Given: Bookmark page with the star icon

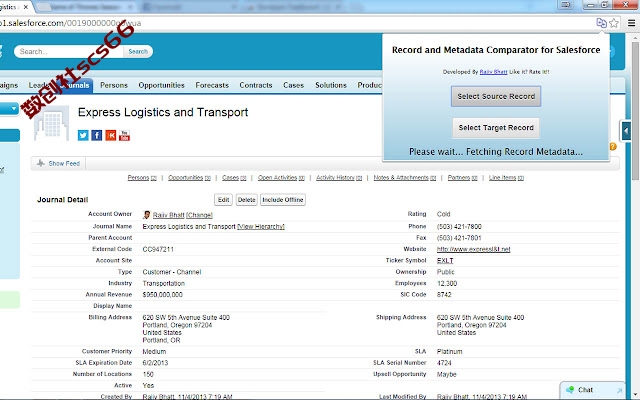Looking at the screenshot, I should coord(613,23).
